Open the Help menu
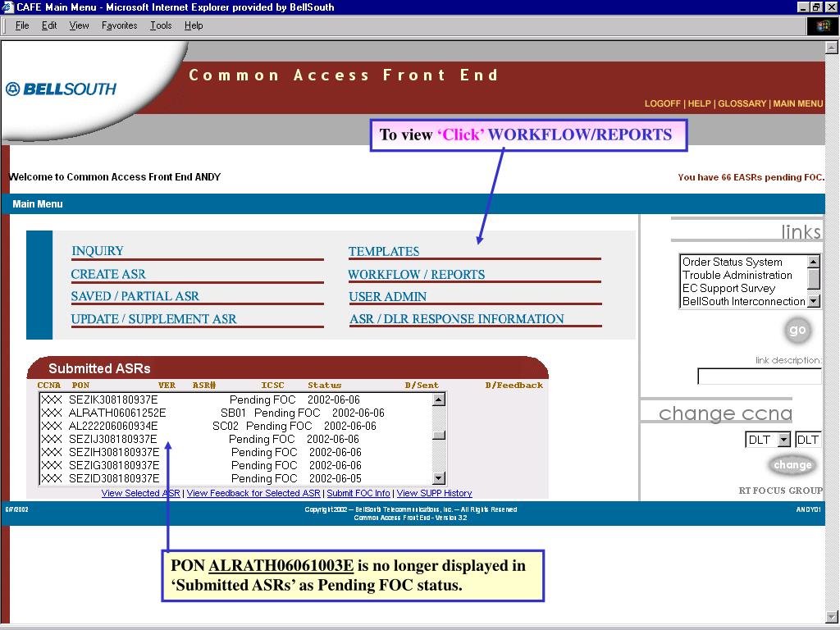The width and height of the screenshot is (840, 630). coord(194,25)
